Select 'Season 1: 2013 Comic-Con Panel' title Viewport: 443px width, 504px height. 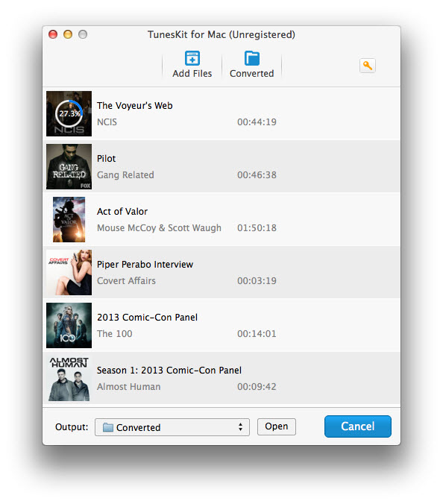pos(169,371)
